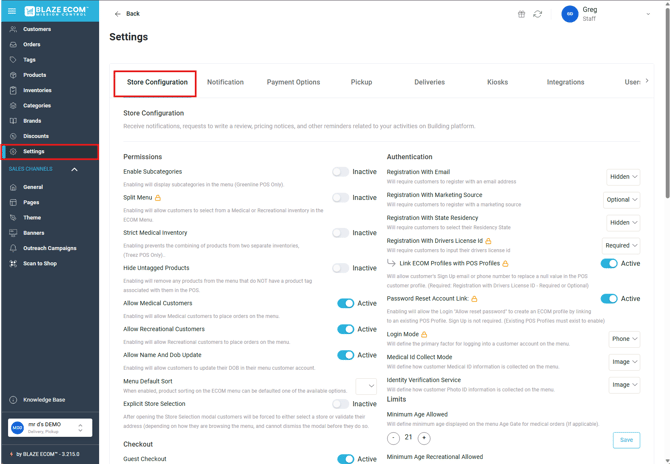Screen dimensions: 670x464
Task: Open Customers from the sidebar
Action: pos(37,29)
